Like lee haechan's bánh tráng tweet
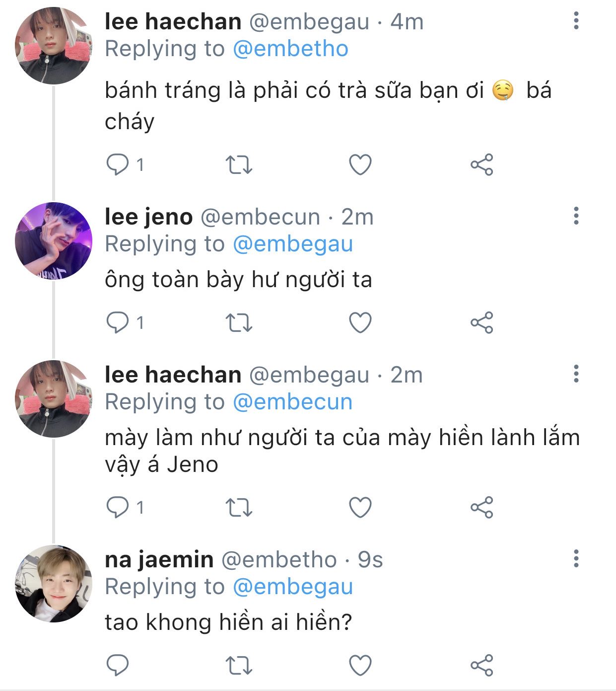 pos(360,164)
